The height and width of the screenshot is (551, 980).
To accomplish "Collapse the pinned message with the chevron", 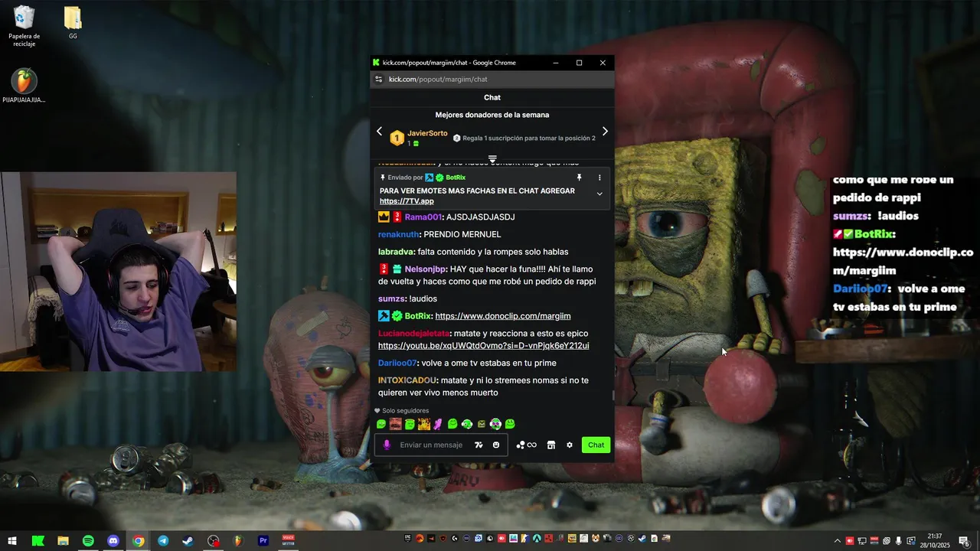I will (599, 194).
